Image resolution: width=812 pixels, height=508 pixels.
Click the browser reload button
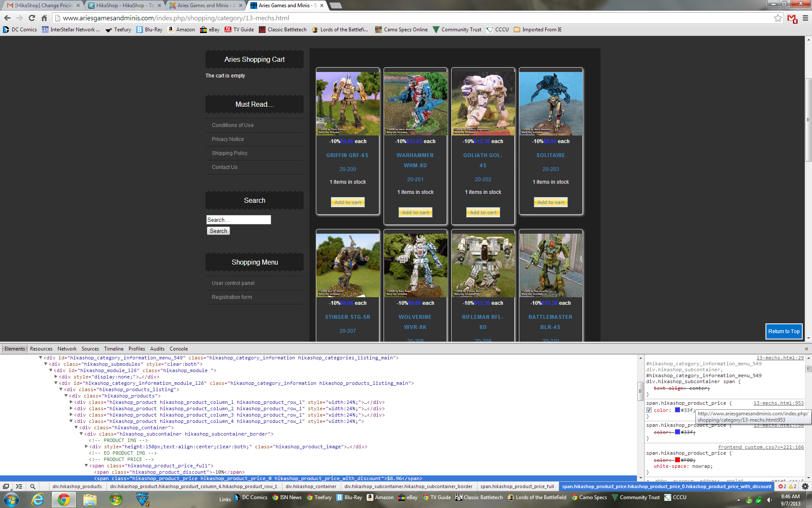click(32, 18)
